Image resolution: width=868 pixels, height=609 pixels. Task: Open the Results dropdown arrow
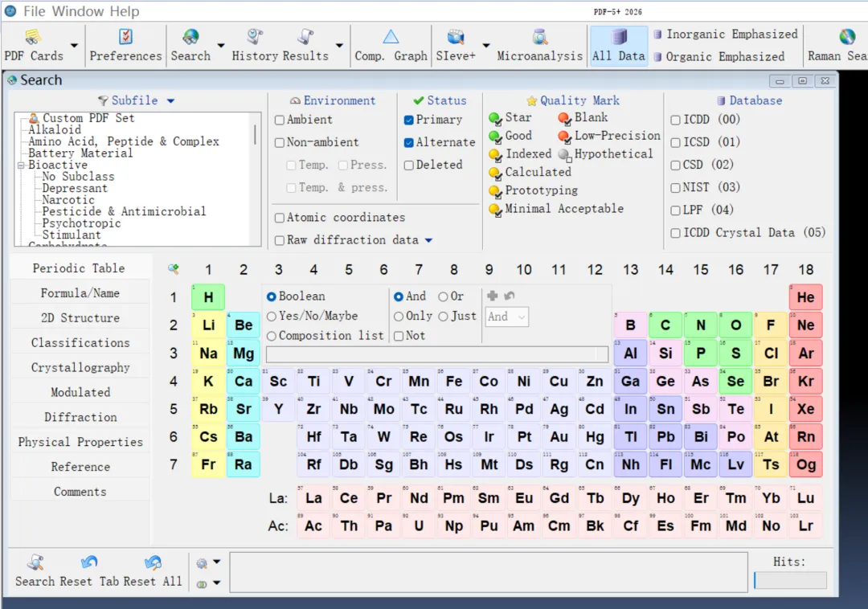(x=339, y=45)
